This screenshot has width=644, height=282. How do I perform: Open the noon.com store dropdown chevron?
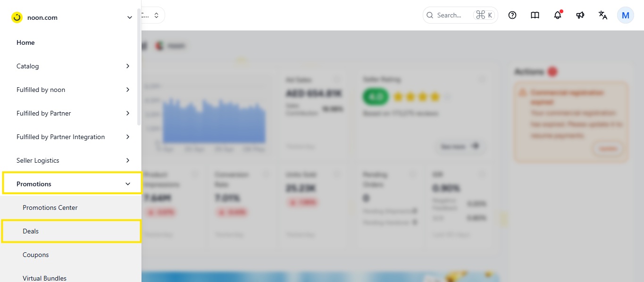(x=130, y=17)
